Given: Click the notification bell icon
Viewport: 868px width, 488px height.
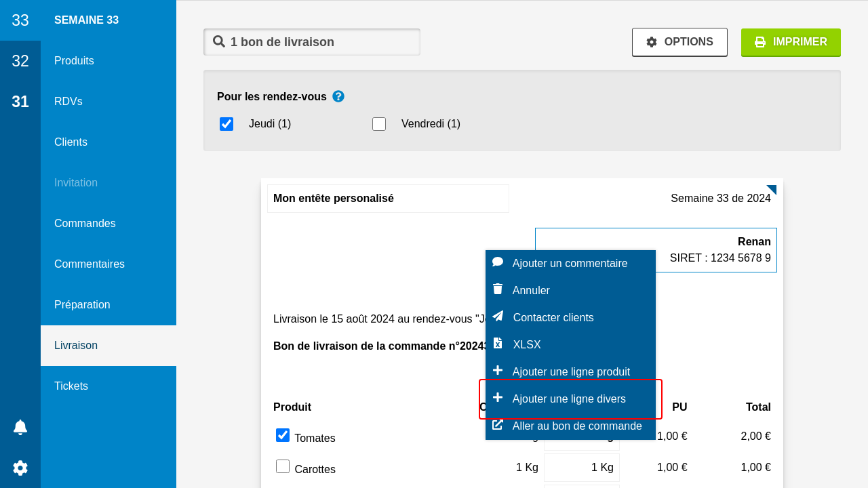Looking at the screenshot, I should click(x=20, y=427).
